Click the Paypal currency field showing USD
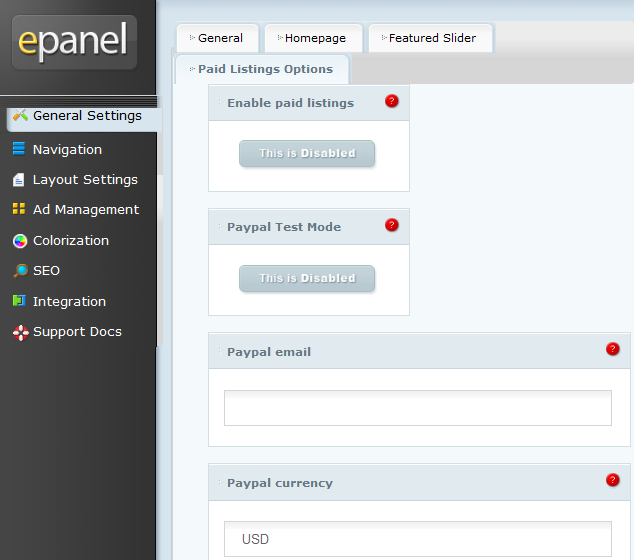Image resolution: width=634 pixels, height=560 pixels. tap(418, 539)
